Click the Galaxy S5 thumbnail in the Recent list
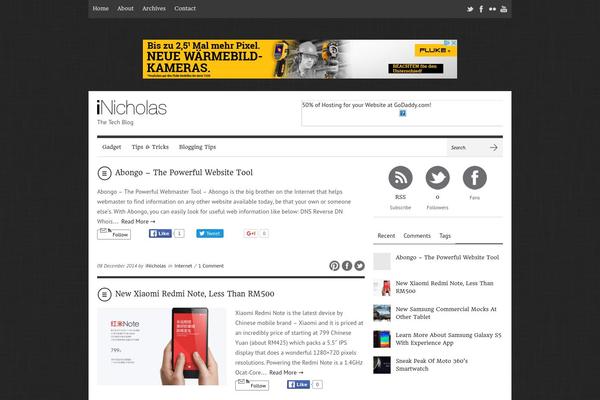This screenshot has height=400, width=600. tap(382, 339)
